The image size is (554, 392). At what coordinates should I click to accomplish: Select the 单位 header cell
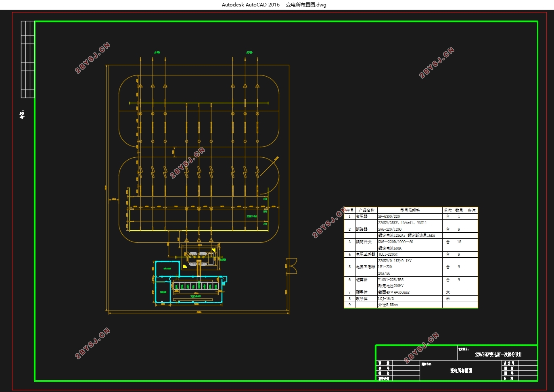pyautogui.click(x=448, y=211)
